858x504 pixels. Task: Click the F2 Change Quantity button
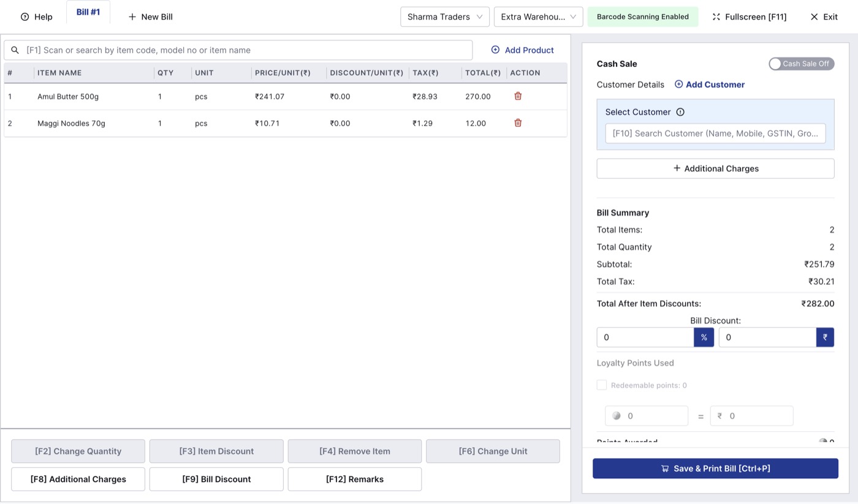pyautogui.click(x=78, y=451)
